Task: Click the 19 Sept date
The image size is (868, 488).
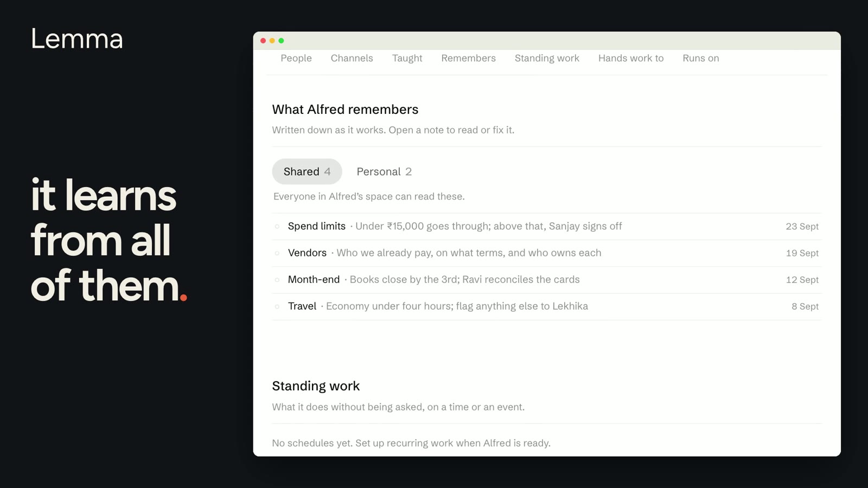Action: (x=802, y=253)
